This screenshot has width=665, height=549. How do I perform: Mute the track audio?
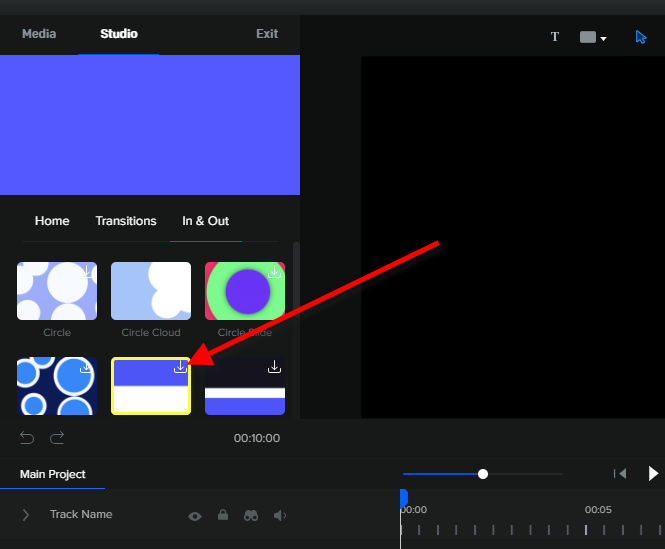[279, 515]
